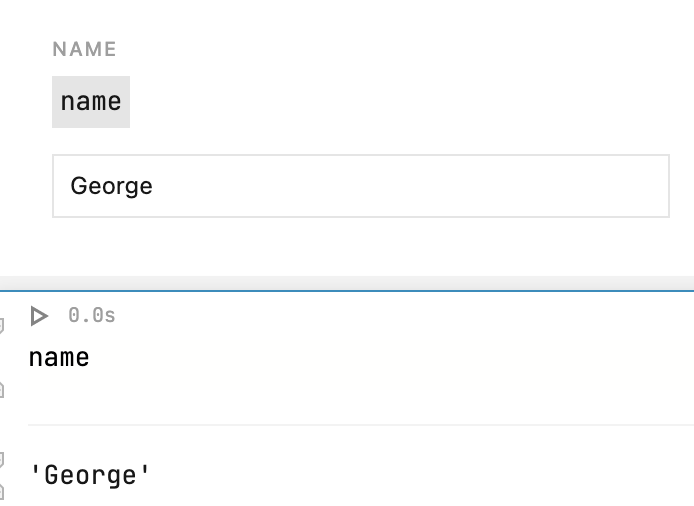Click the upper gutter icon beside the 'George' output
Image resolution: width=694 pixels, height=506 pixels.
(2, 459)
